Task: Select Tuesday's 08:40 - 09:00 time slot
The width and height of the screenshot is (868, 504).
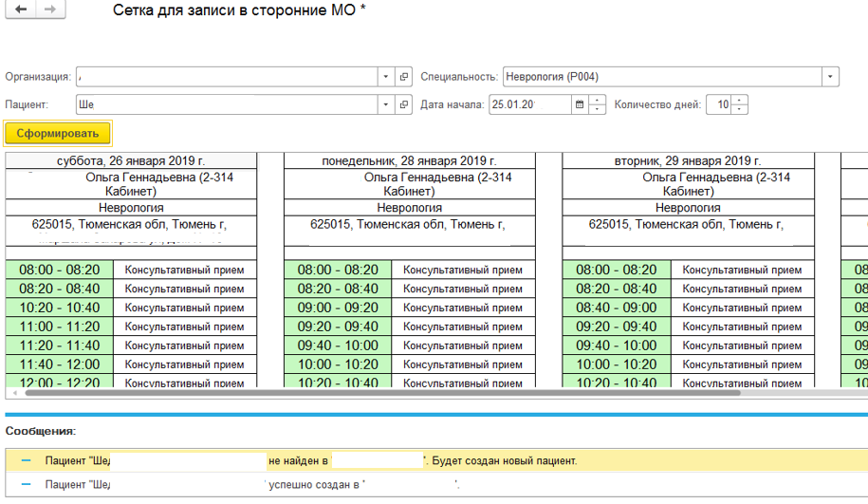Action: coord(616,308)
